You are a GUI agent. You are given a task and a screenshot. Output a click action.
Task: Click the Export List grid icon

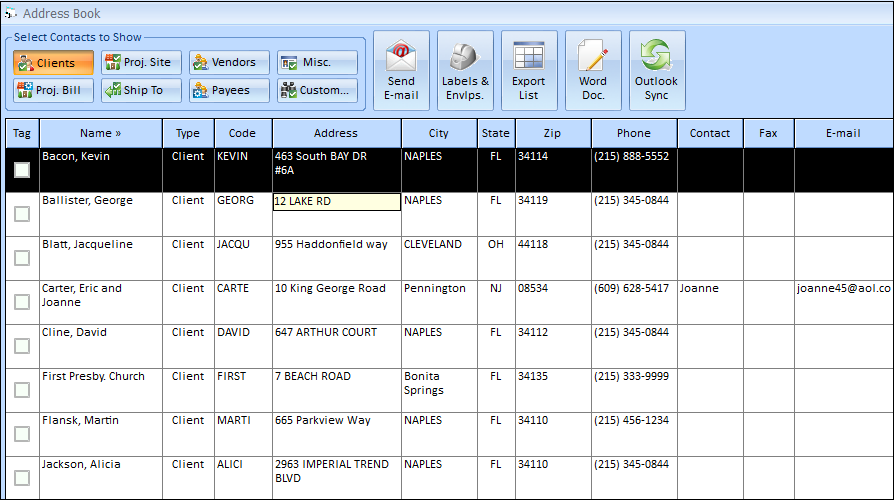529,56
